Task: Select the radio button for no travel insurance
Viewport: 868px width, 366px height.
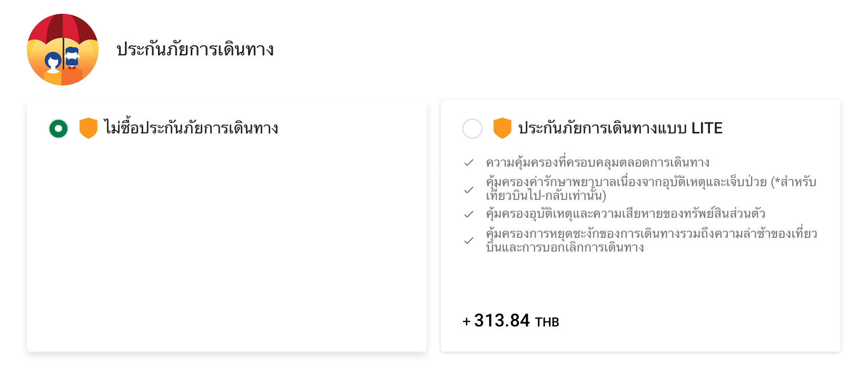Action: coord(58,128)
